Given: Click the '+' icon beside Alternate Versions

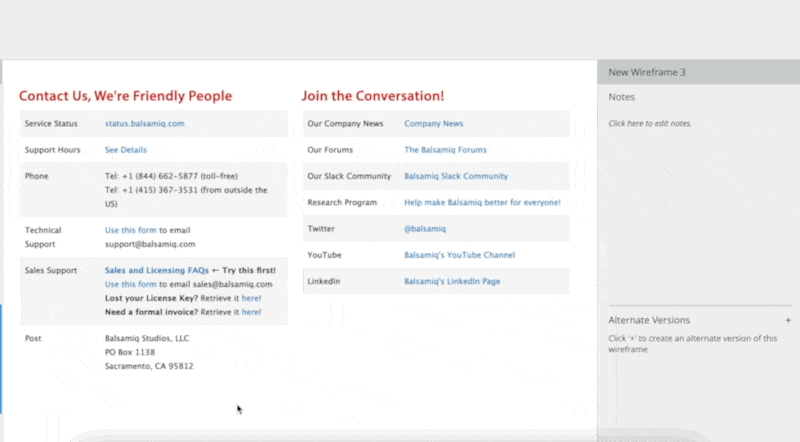Looking at the screenshot, I should (788, 321).
